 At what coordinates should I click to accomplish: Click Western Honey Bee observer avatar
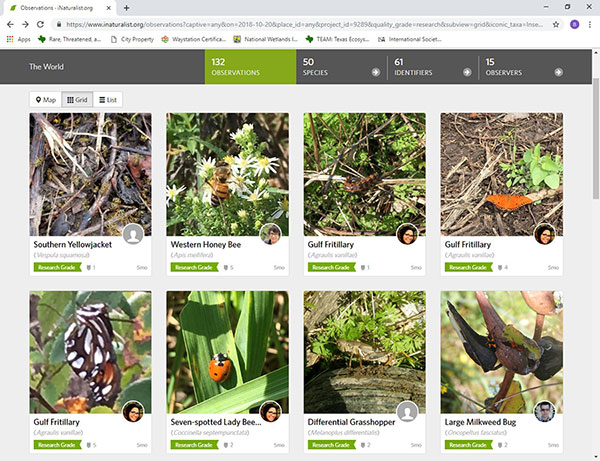point(270,234)
